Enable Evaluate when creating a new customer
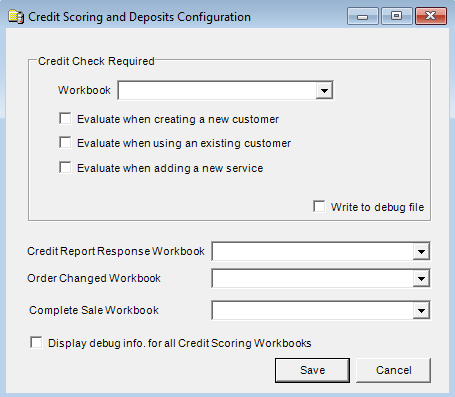This screenshot has height=397, width=455. click(x=65, y=118)
